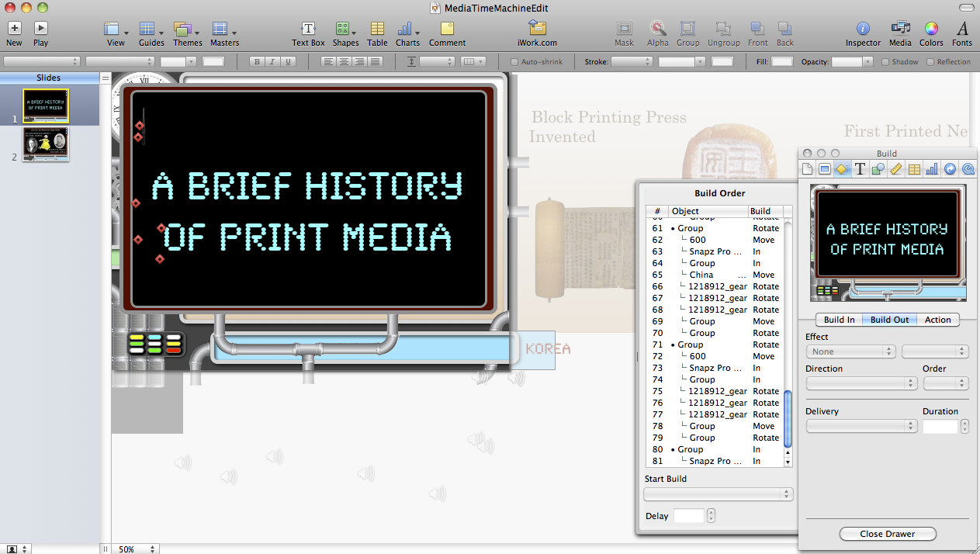Viewport: 980px width, 554px height.
Task: Open the Delivery dropdown
Action: pyautogui.click(x=861, y=426)
